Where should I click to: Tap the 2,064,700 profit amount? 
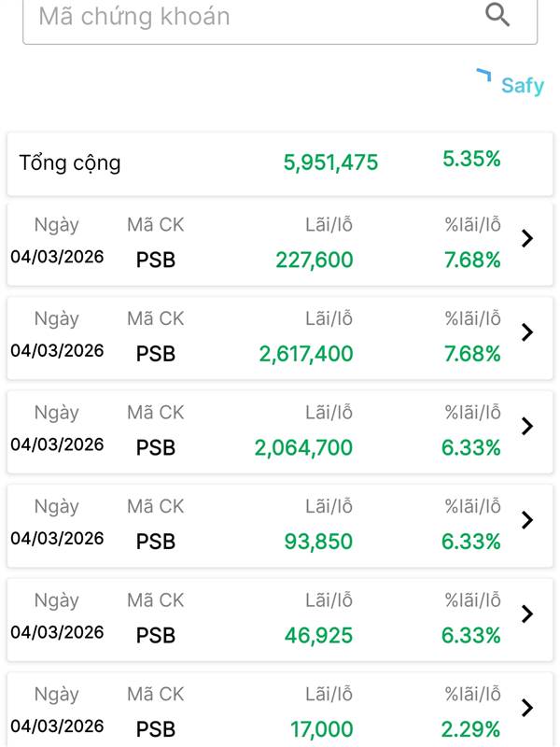[x=304, y=448]
